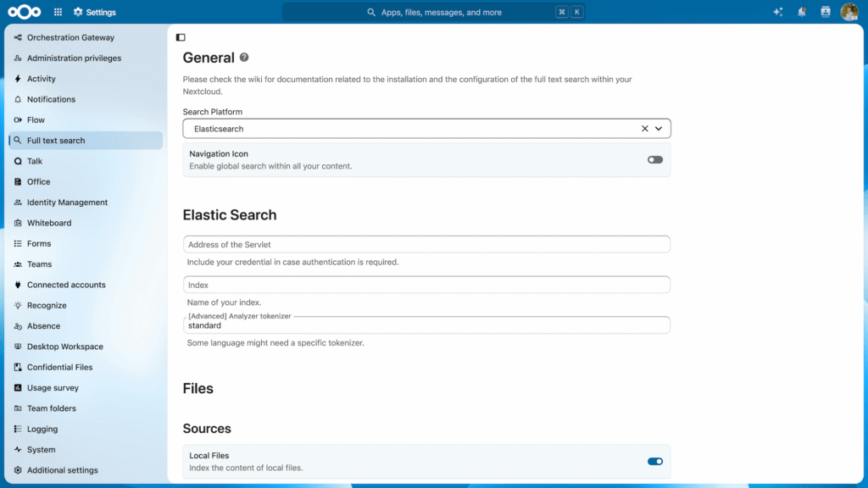Click the 'Sources' heading text
868x488 pixels.
point(207,429)
